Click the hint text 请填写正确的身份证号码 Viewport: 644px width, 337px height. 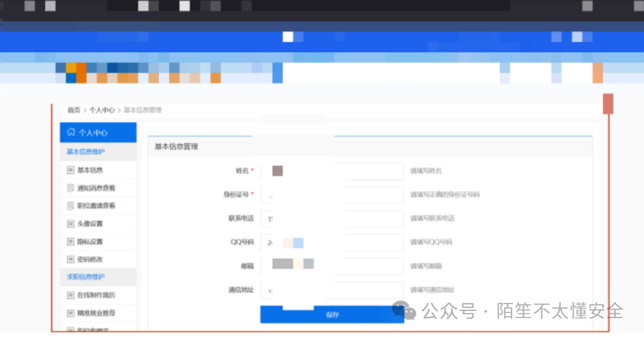pos(445,194)
